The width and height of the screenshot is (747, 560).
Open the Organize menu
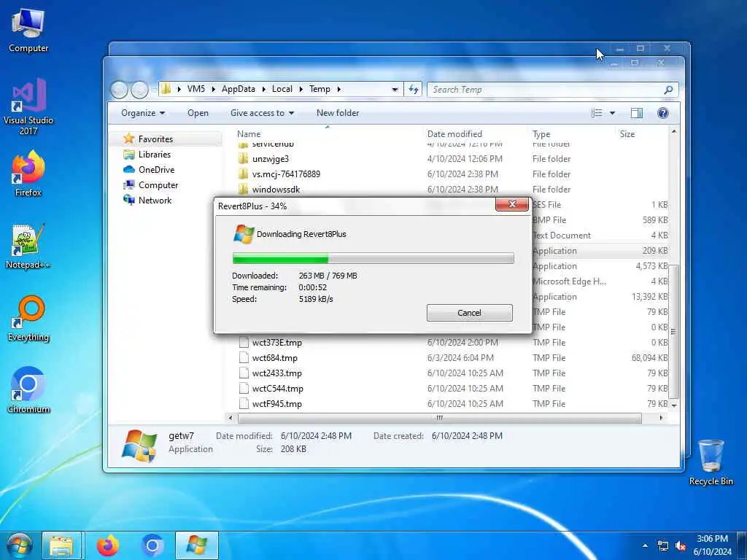click(x=143, y=113)
